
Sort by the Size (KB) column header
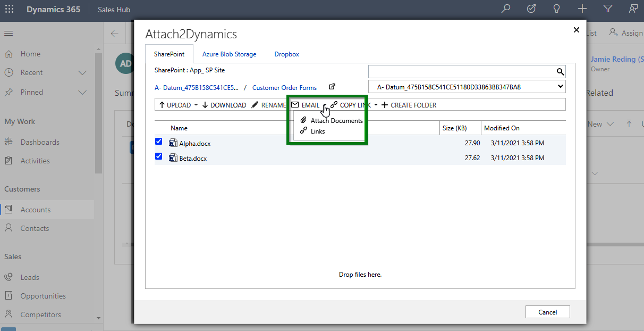[454, 128]
